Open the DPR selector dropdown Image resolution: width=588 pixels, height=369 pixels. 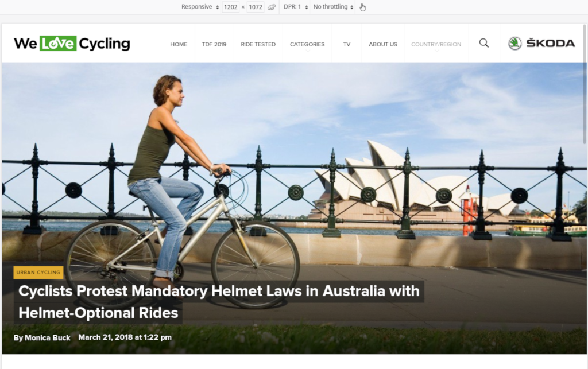(296, 7)
